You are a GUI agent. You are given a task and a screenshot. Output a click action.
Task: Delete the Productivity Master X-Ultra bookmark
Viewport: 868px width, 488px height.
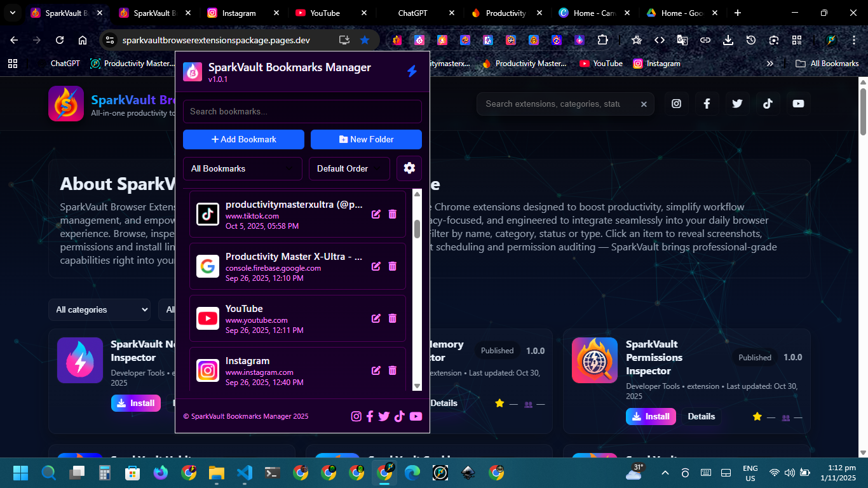point(392,266)
